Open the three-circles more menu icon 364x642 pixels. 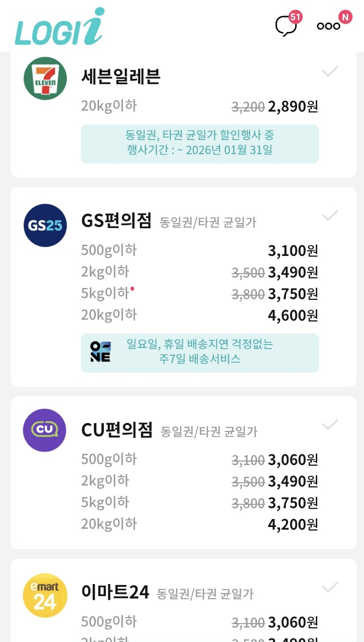329,26
